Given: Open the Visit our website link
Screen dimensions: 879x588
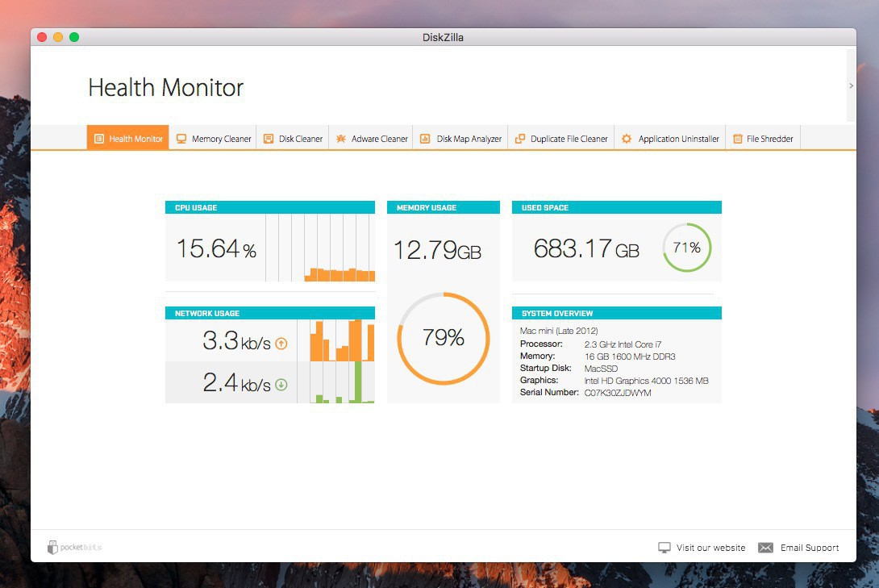Looking at the screenshot, I should pyautogui.click(x=710, y=548).
